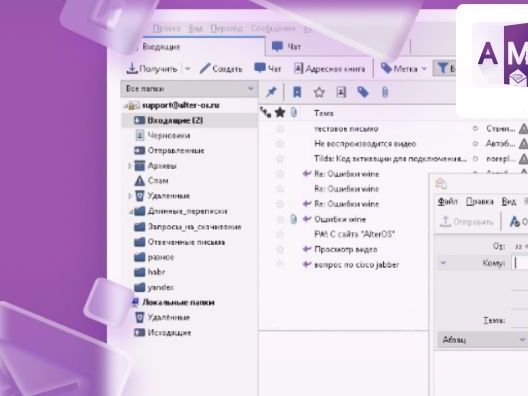The width and height of the screenshot is (528, 396).
Task: Open the Правка menu in the main window
Action: coord(167,28)
